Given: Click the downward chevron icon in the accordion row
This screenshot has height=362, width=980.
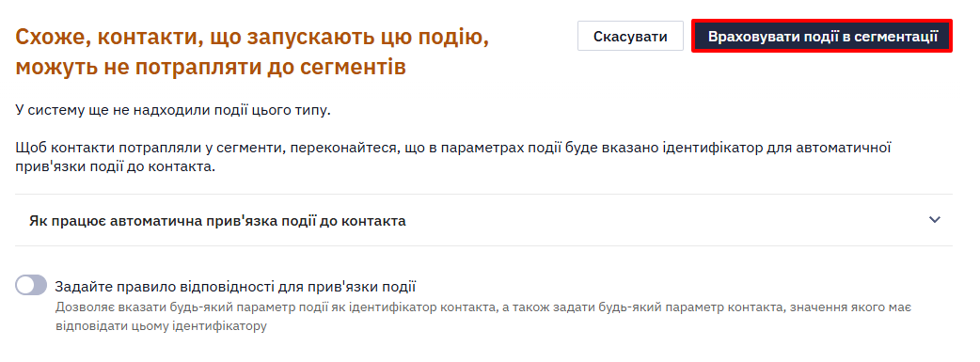Looking at the screenshot, I should click(x=934, y=220).
